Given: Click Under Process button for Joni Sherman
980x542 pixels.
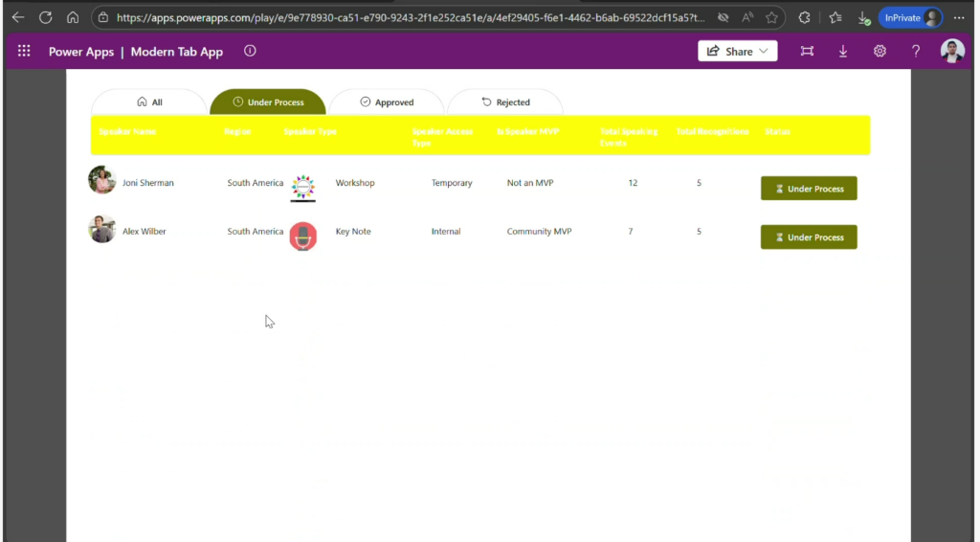Looking at the screenshot, I should [809, 189].
